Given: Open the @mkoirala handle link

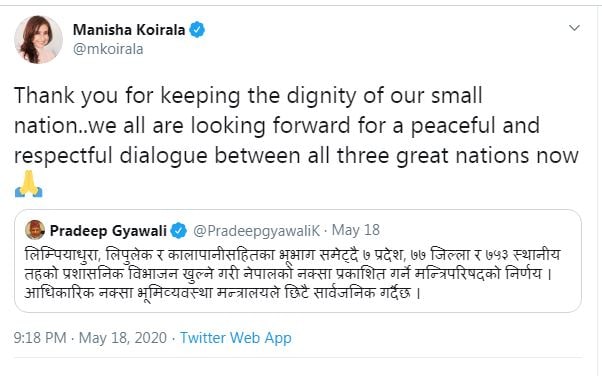Looking at the screenshot, I should [108, 49].
